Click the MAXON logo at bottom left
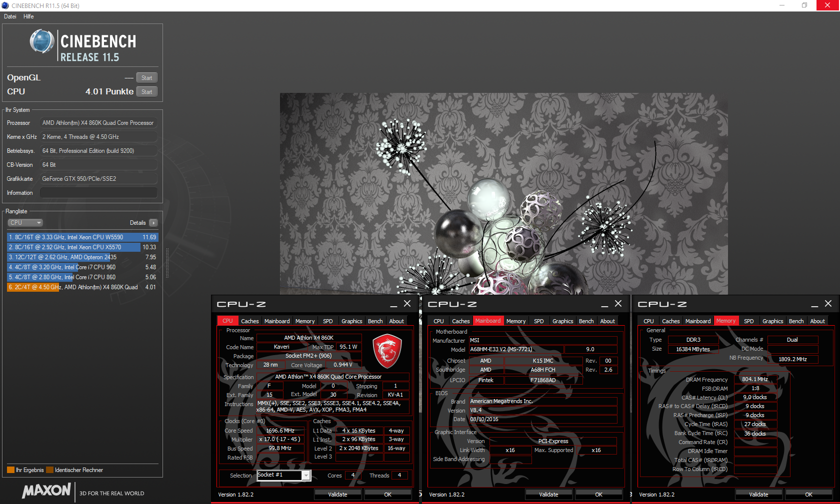The width and height of the screenshot is (840, 504). tap(46, 491)
